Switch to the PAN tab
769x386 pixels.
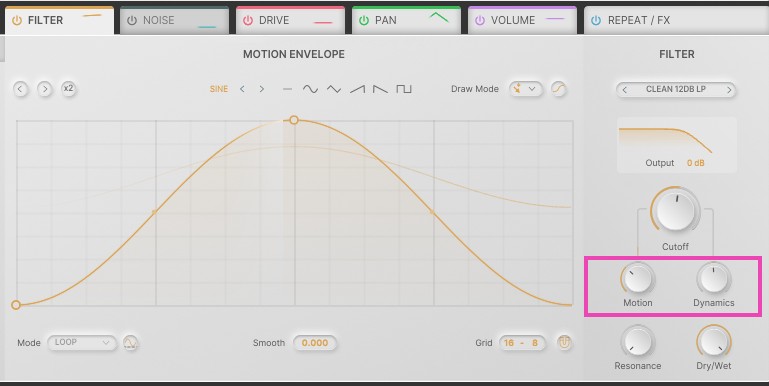point(406,21)
